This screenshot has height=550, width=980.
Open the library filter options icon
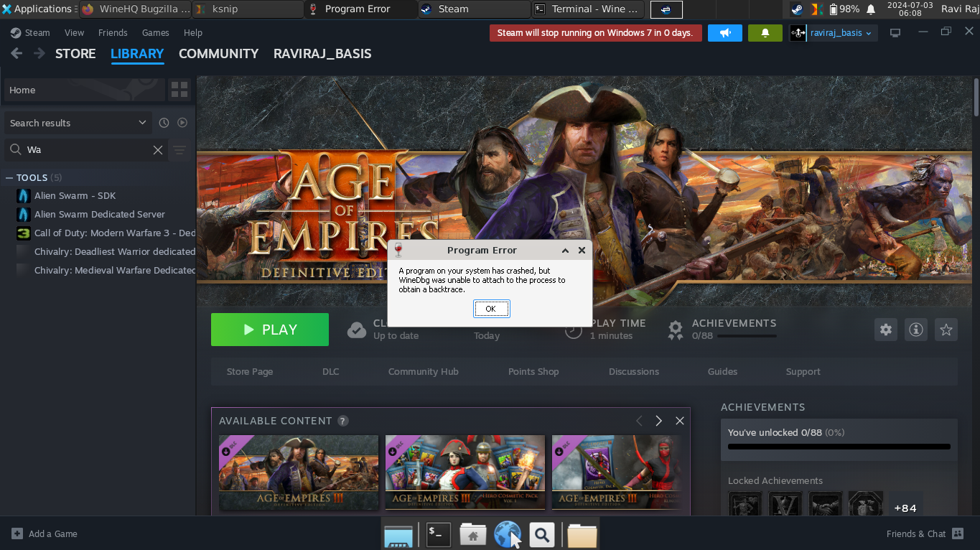coord(179,149)
